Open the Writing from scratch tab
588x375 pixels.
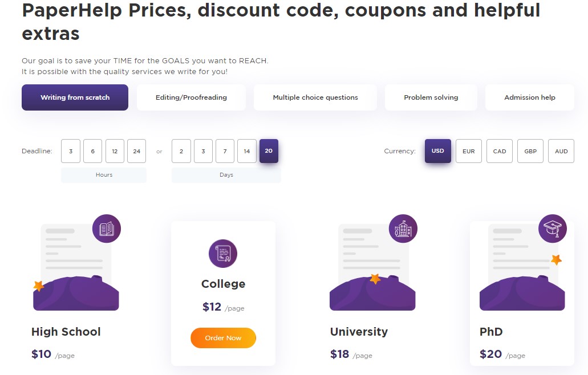(75, 97)
